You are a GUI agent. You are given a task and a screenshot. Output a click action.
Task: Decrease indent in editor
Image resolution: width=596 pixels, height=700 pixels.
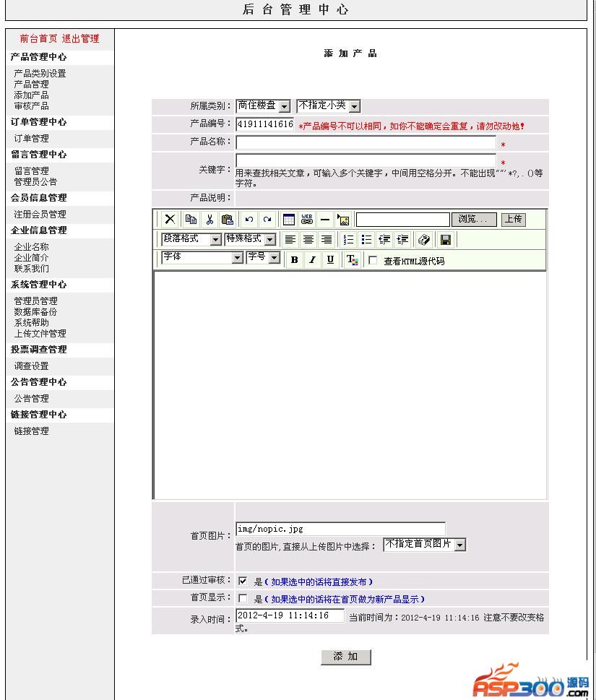point(384,240)
